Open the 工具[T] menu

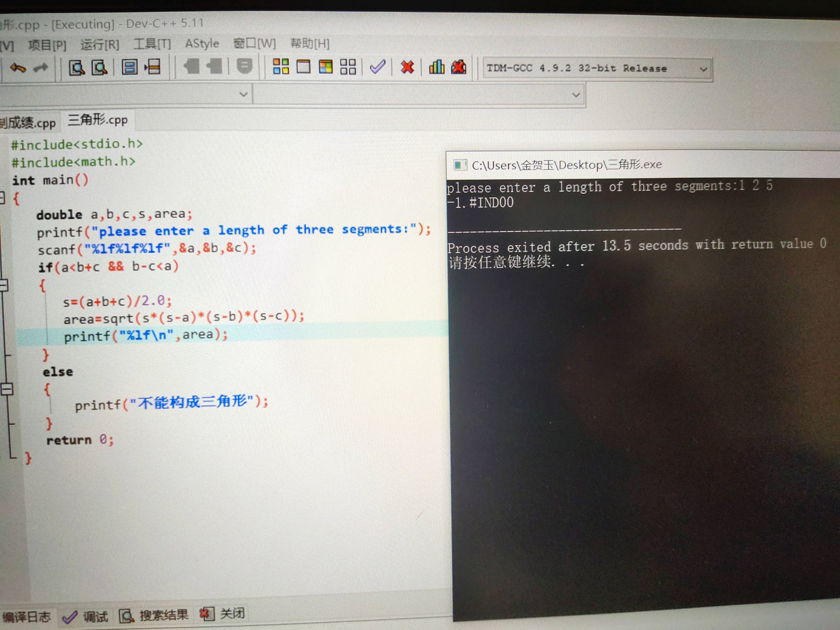152,44
